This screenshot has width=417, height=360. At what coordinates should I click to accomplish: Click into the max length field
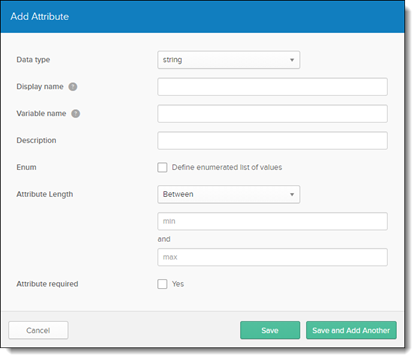pos(272,257)
